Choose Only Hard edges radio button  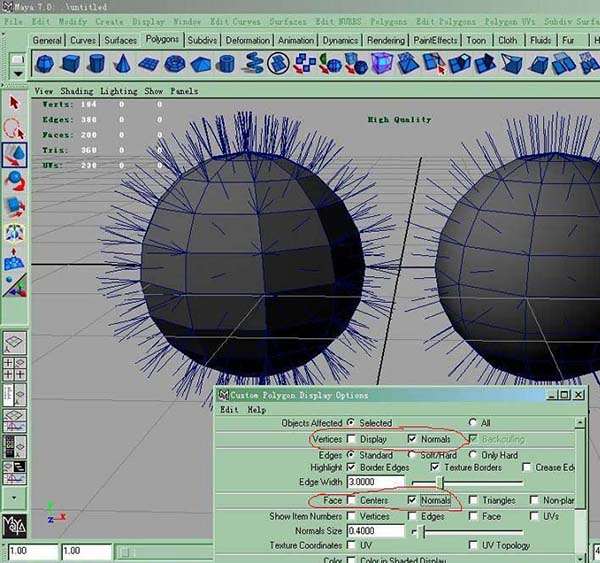tap(473, 455)
